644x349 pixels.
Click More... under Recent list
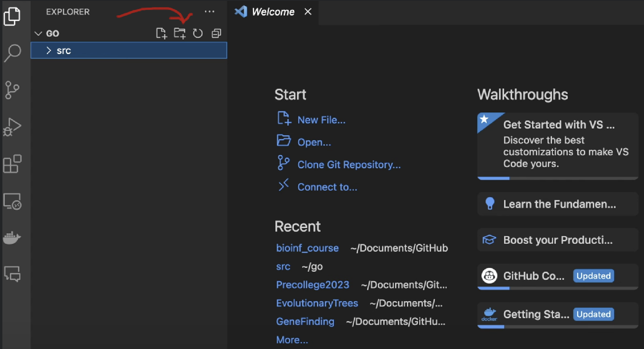click(292, 340)
